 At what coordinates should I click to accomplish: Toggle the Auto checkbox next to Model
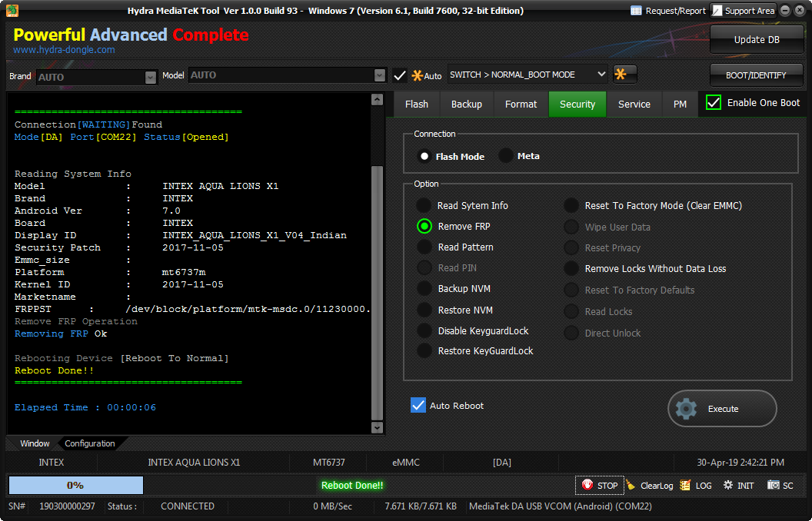(x=399, y=75)
